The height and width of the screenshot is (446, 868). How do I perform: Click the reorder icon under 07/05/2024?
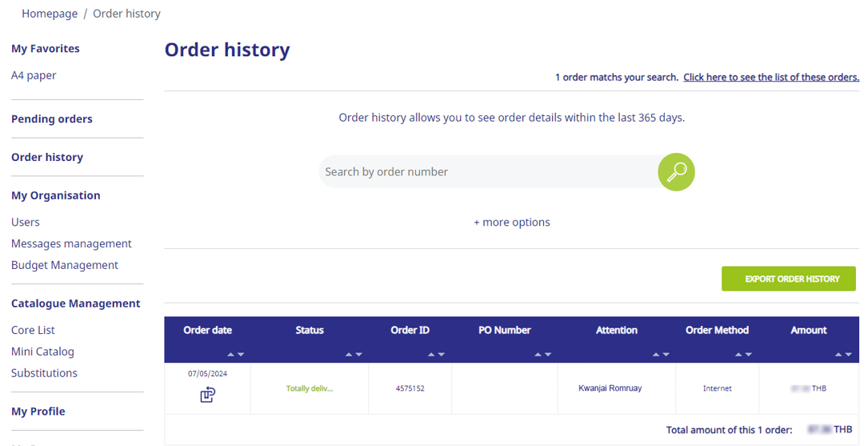pyautogui.click(x=207, y=395)
